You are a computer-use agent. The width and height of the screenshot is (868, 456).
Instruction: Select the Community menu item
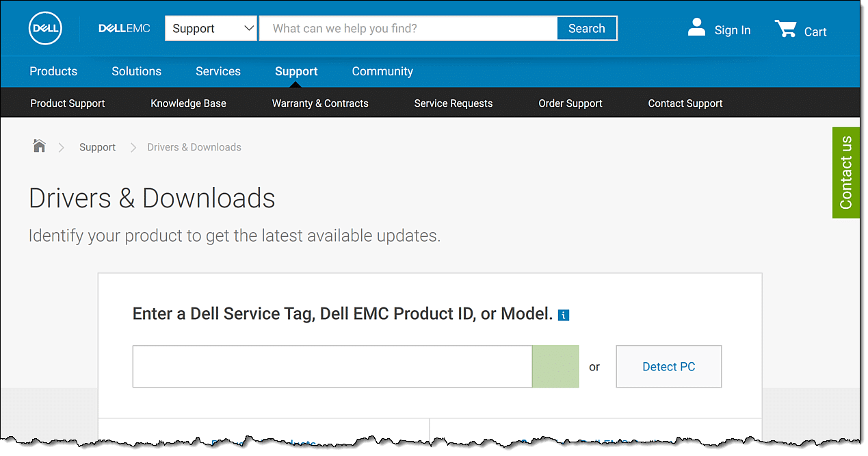(x=382, y=71)
